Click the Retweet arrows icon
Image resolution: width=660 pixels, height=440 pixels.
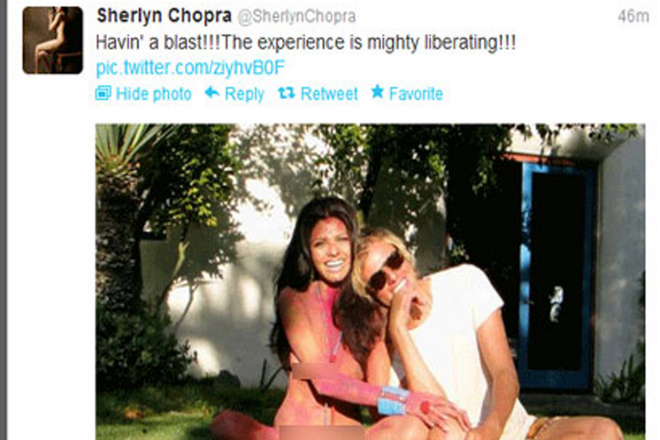click(x=287, y=93)
